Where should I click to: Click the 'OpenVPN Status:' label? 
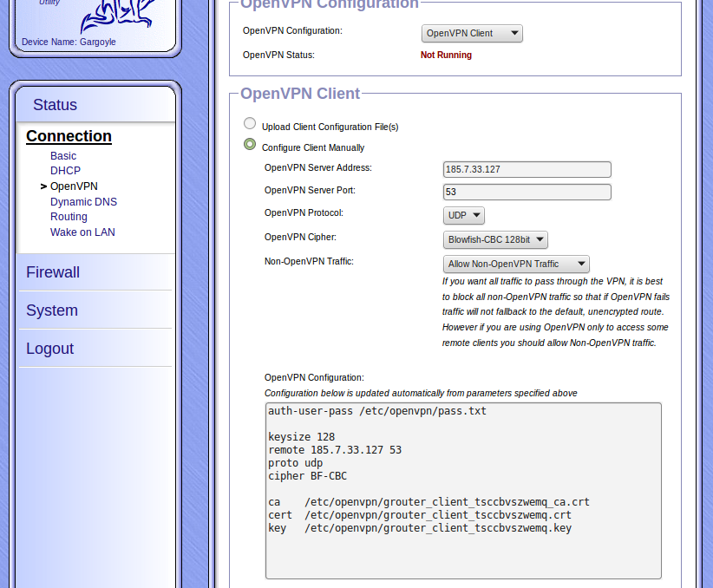[x=278, y=55]
